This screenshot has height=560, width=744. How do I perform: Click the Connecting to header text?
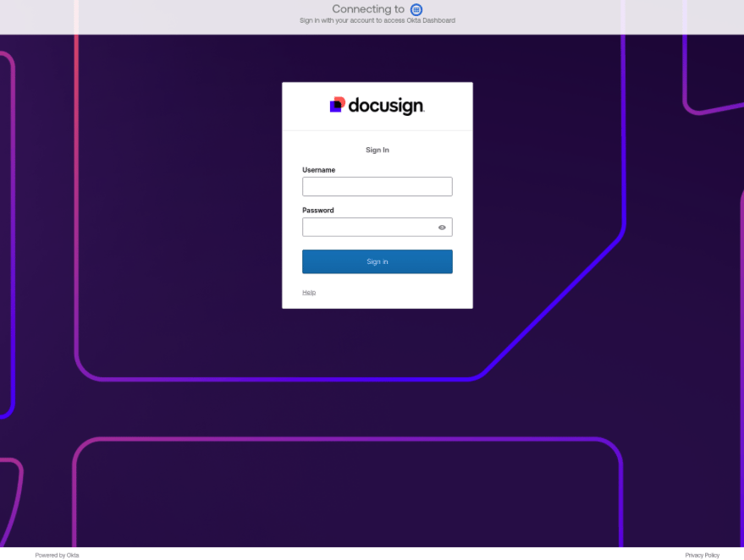point(368,9)
